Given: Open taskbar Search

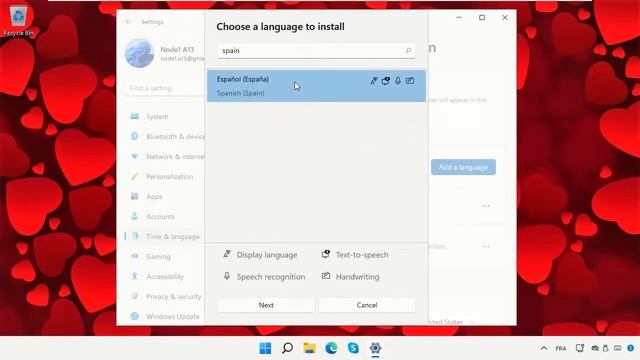Looking at the screenshot, I should click(287, 348).
